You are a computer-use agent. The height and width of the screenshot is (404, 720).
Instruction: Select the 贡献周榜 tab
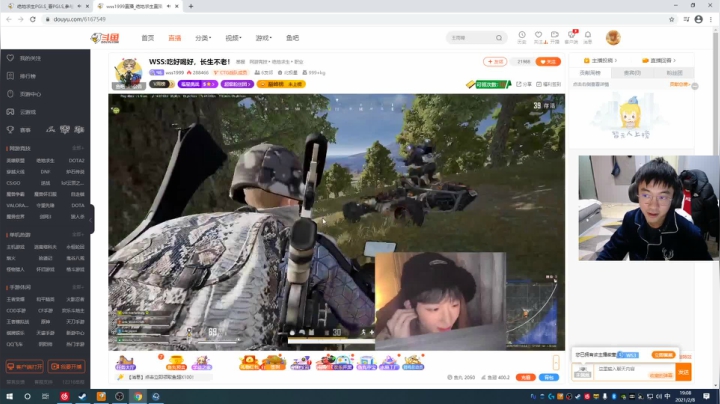click(x=590, y=73)
